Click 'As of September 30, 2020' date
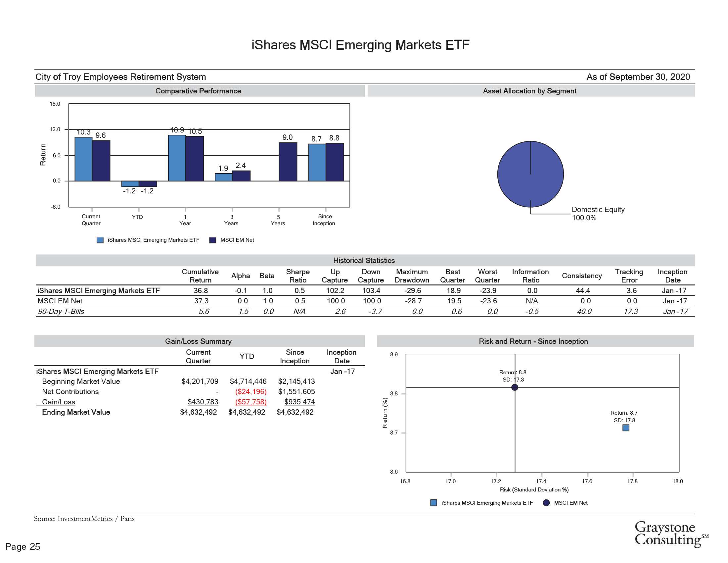The width and height of the screenshot is (728, 563). tap(638, 77)
